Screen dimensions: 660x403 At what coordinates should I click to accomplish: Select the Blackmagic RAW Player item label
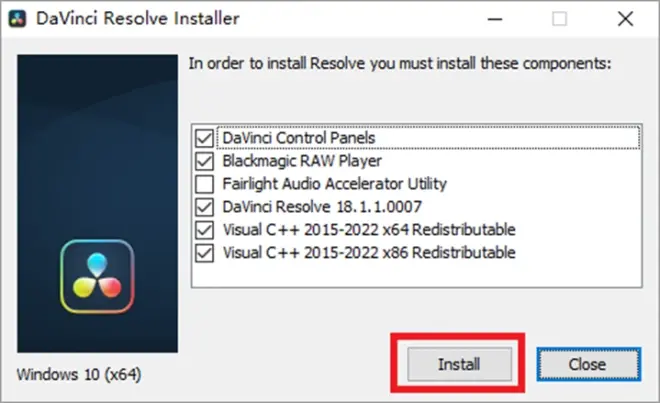pyautogui.click(x=302, y=161)
